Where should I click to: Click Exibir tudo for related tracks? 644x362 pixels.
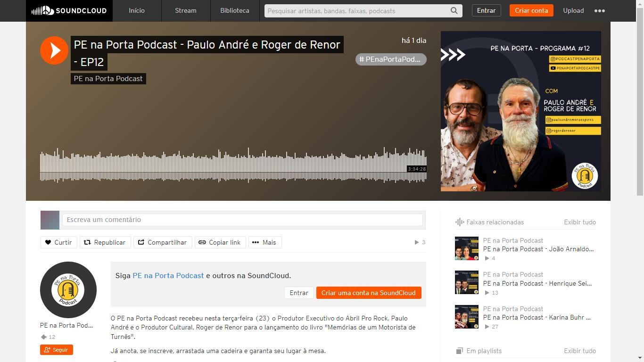click(x=580, y=222)
